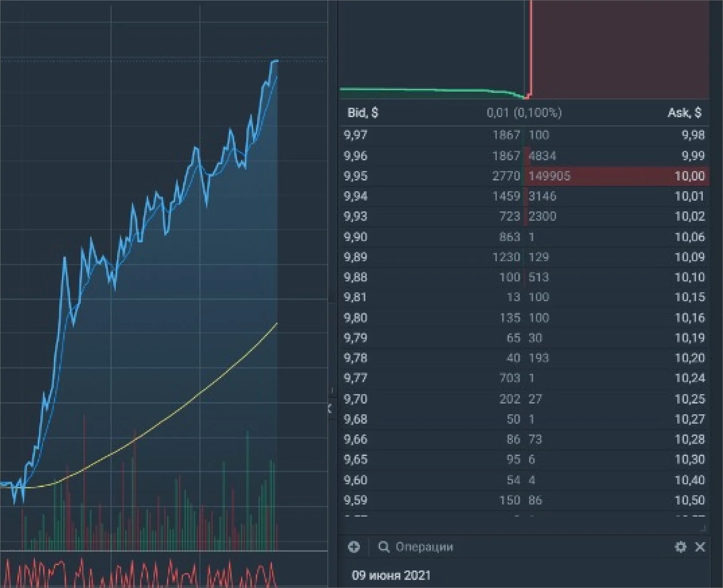The height and width of the screenshot is (588, 723).
Task: Click the plus icon beside Операции search
Action: coord(354,547)
